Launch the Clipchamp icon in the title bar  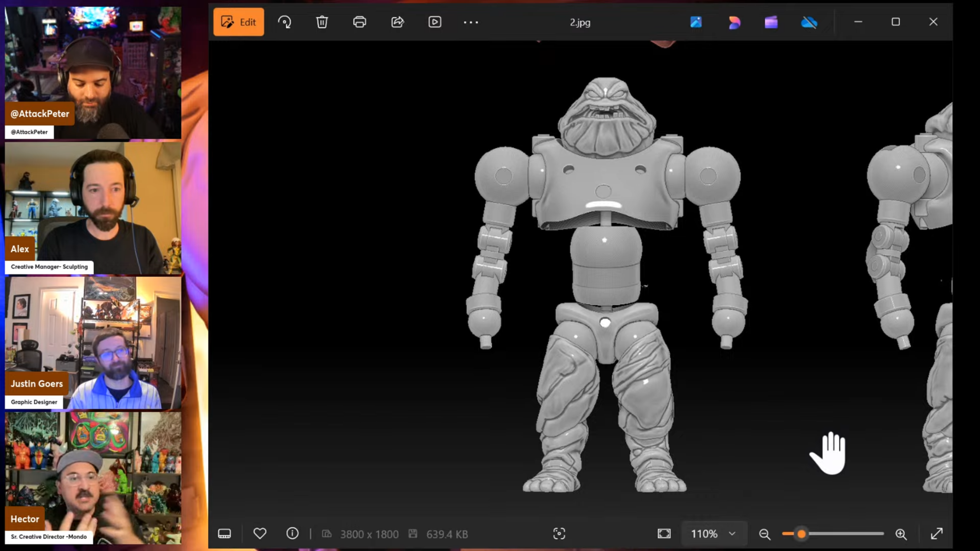(x=771, y=22)
